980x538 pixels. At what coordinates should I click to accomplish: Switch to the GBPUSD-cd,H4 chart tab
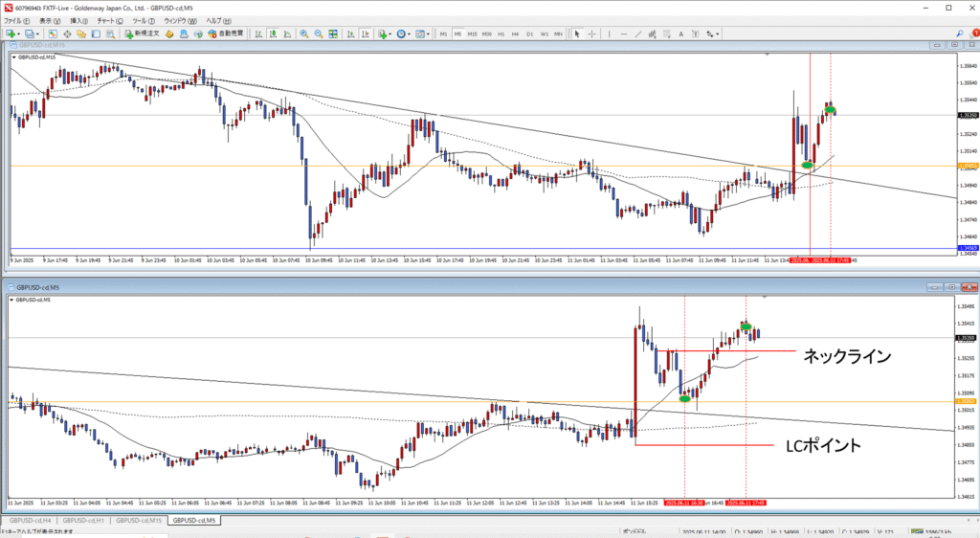pos(30,520)
